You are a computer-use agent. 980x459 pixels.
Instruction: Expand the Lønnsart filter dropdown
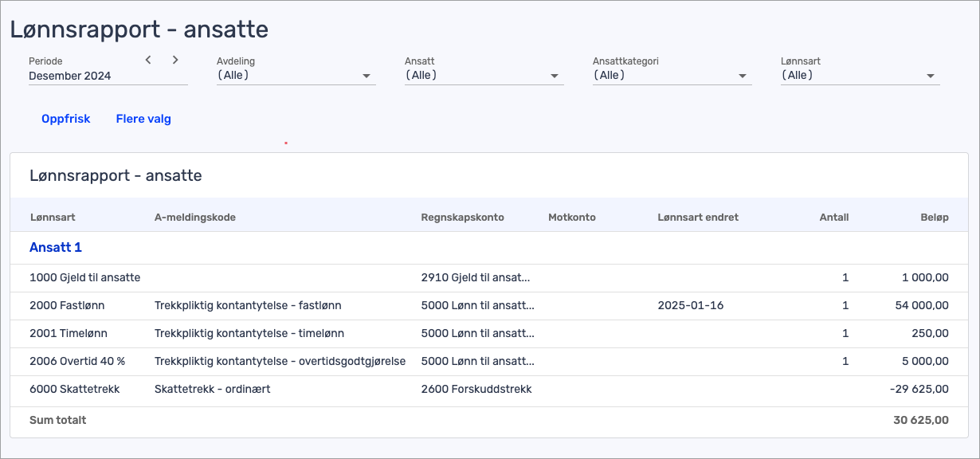(x=859, y=76)
